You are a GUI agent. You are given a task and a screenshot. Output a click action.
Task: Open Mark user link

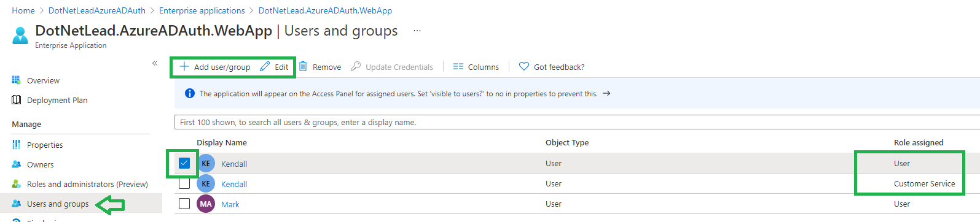point(230,204)
